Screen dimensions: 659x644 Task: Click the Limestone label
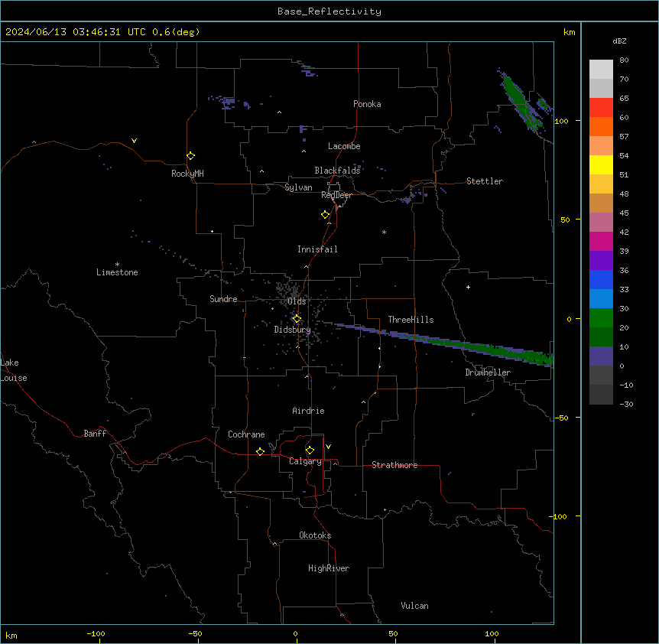[x=117, y=272]
